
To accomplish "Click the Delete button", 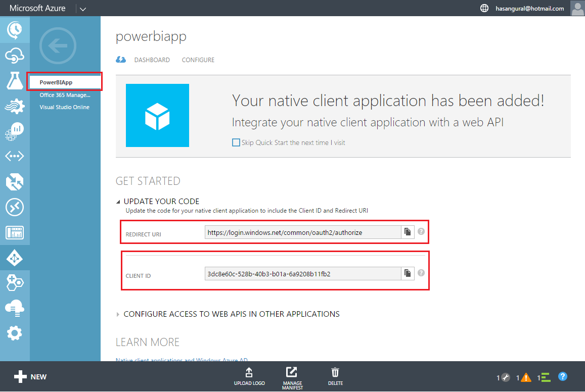I will tap(335, 376).
